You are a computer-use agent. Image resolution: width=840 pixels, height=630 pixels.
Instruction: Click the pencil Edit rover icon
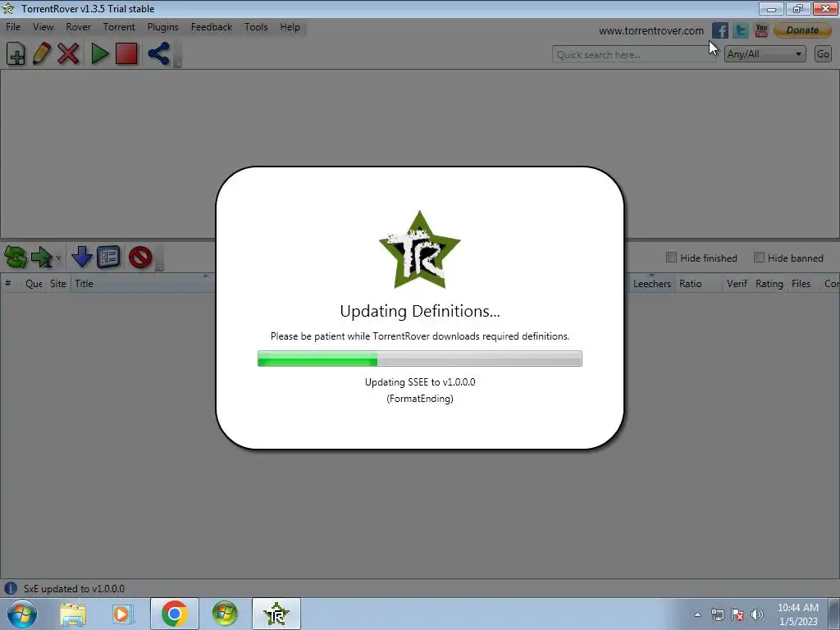(42, 53)
